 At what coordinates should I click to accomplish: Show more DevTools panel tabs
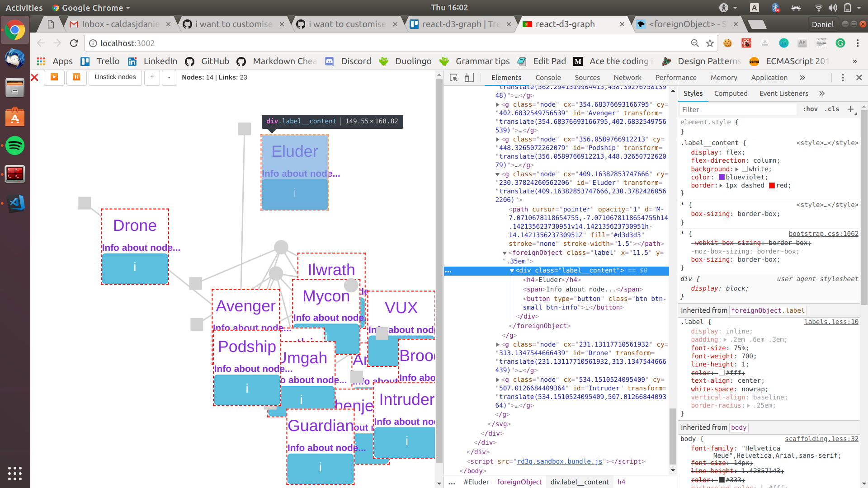click(x=802, y=78)
